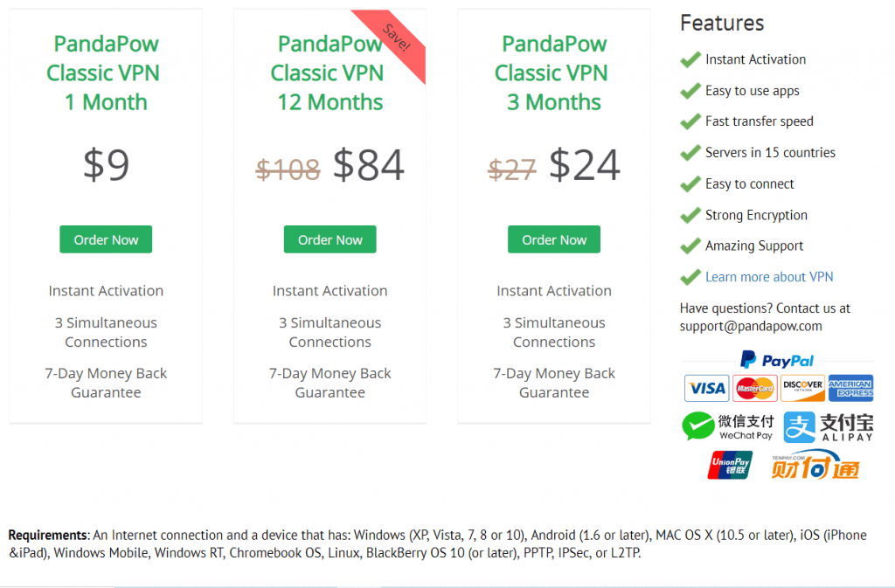Choose the UnionPay card icon
The height and width of the screenshot is (588, 895).
[x=730, y=465]
